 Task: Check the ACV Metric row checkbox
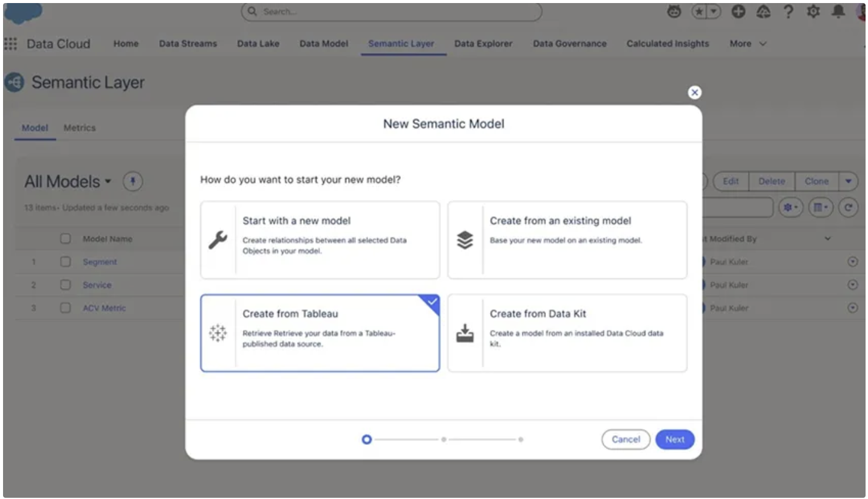[x=66, y=308]
